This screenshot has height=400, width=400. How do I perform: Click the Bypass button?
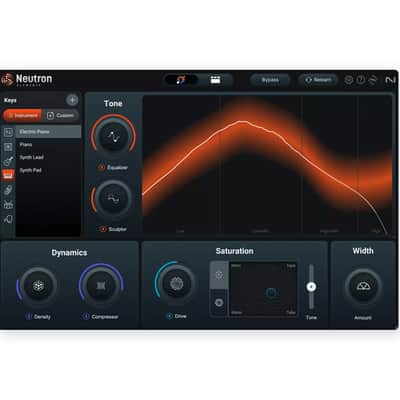click(270, 80)
